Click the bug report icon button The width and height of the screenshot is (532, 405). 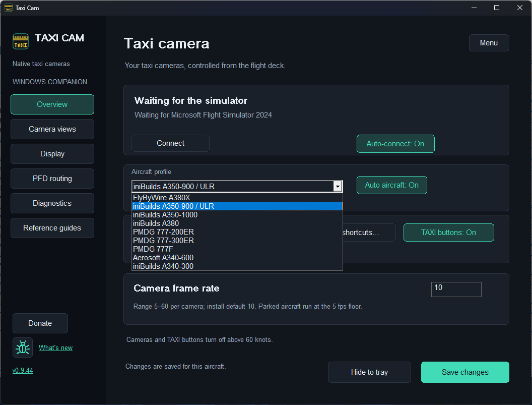tap(23, 347)
